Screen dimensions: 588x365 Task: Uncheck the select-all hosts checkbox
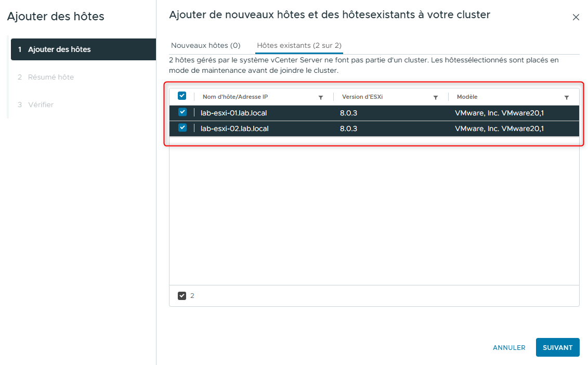click(x=182, y=96)
